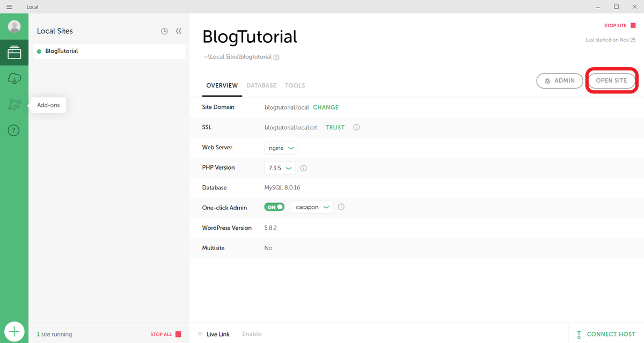644x343 pixels.
Task: Open the user avatar profile
Action: click(x=14, y=26)
